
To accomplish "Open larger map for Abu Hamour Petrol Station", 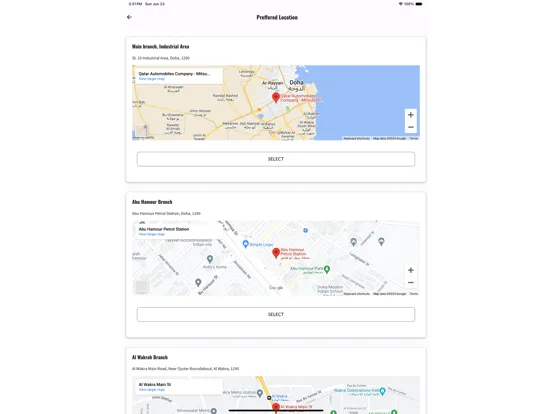I will click(151, 234).
